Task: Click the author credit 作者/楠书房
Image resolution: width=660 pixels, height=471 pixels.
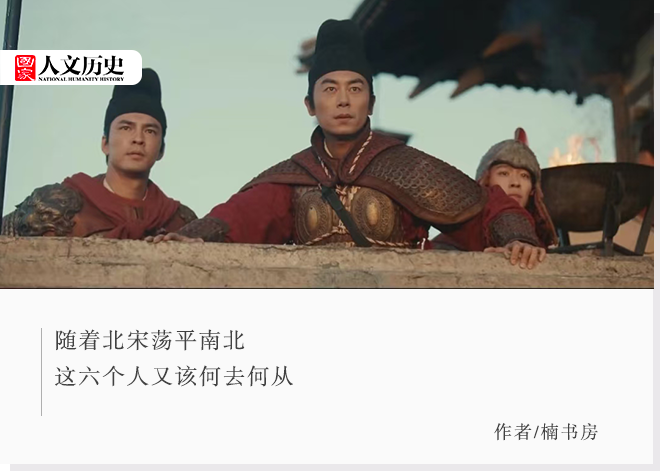Action: click(x=546, y=432)
